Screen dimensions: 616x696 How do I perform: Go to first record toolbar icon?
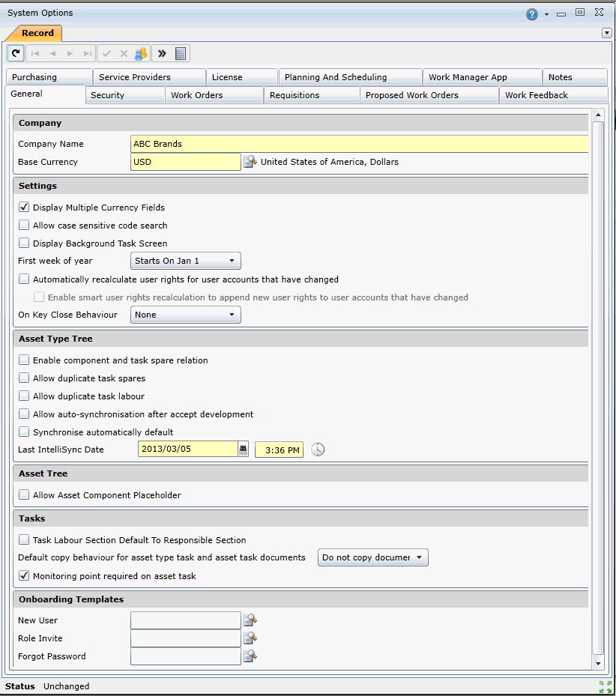35,54
